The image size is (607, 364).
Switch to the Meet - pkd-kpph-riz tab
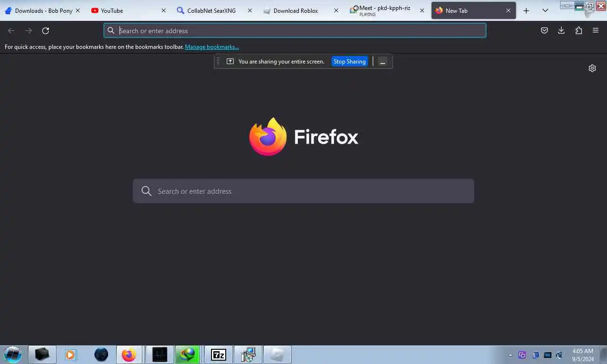(x=387, y=10)
